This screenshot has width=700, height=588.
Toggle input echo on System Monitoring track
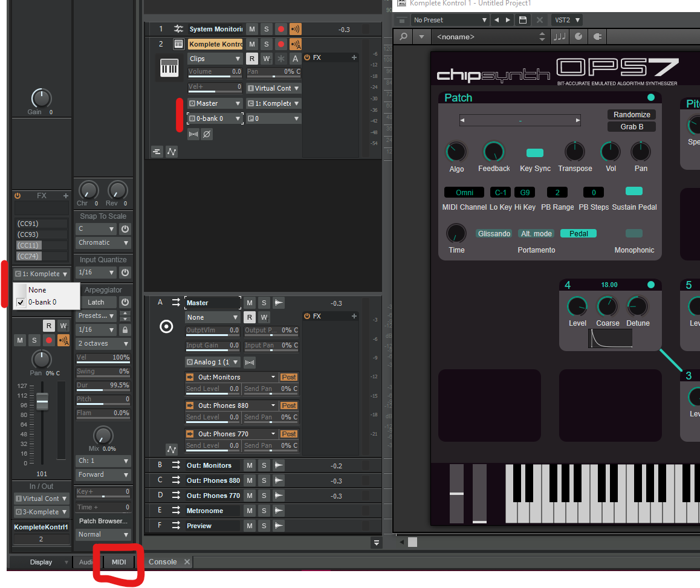(x=295, y=29)
